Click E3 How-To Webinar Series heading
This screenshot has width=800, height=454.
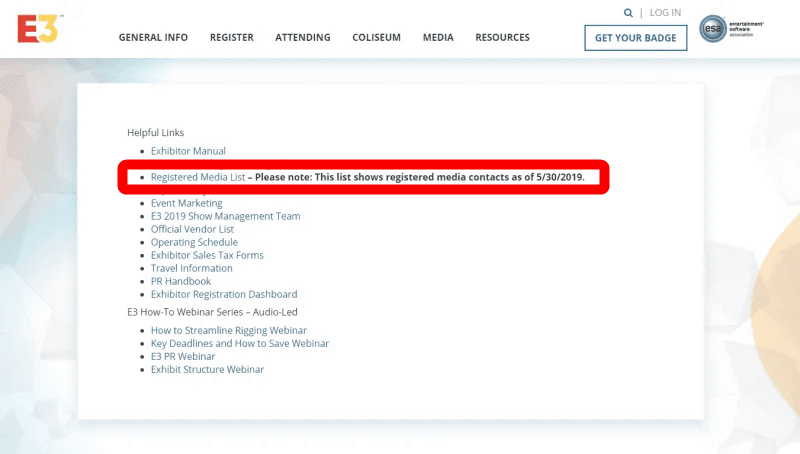(x=212, y=312)
